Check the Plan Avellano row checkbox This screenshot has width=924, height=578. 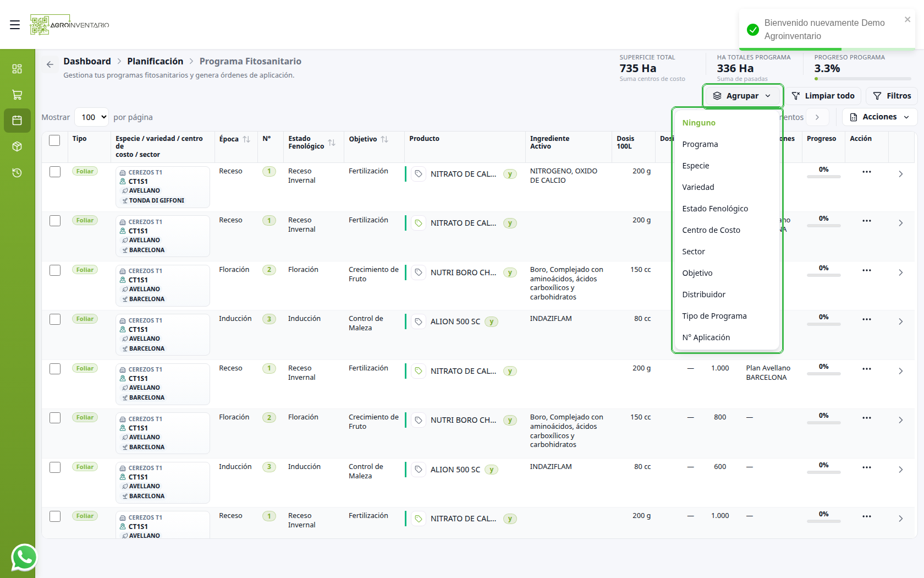tap(55, 369)
